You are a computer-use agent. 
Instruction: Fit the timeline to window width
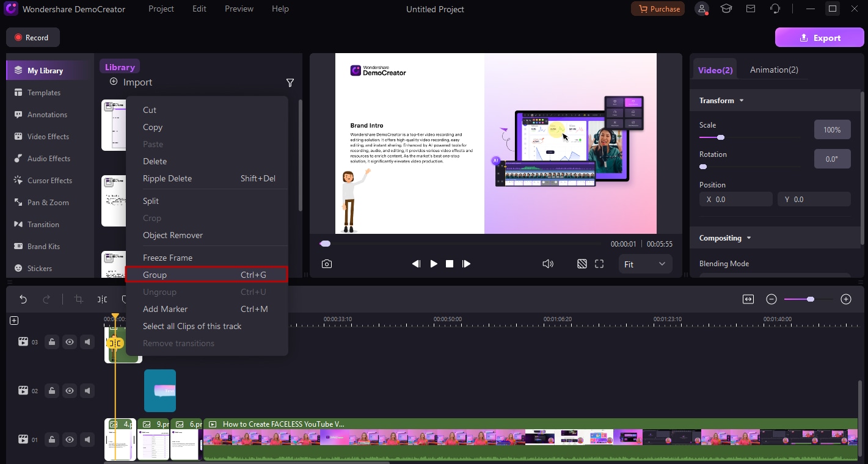coord(748,299)
